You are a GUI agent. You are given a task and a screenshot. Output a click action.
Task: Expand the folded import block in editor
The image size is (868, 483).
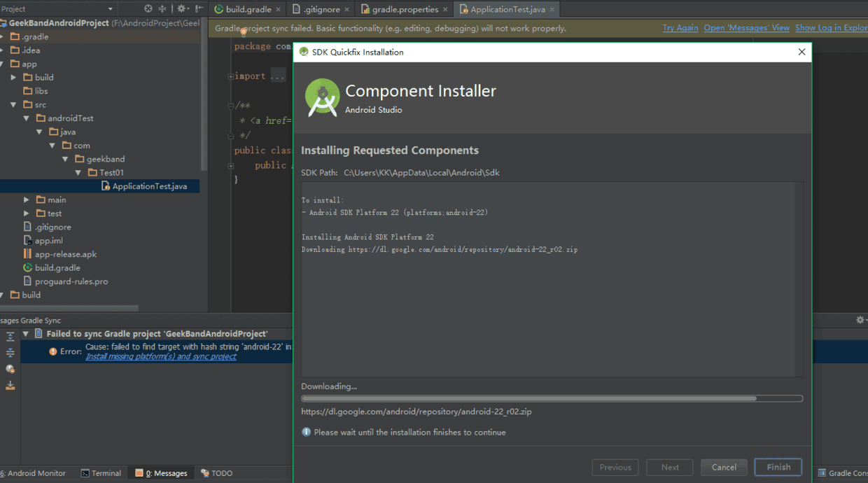(231, 76)
